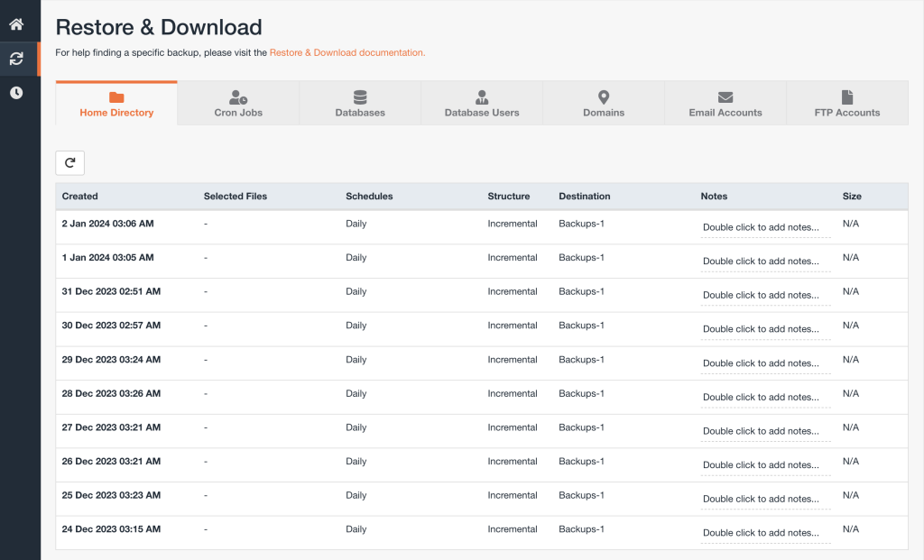
Task: Click the refresh backups list button
Action: tap(70, 162)
